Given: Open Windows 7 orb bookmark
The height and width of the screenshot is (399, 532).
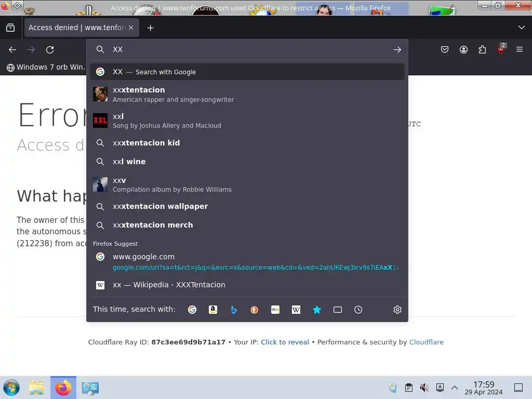Looking at the screenshot, I should [46, 67].
